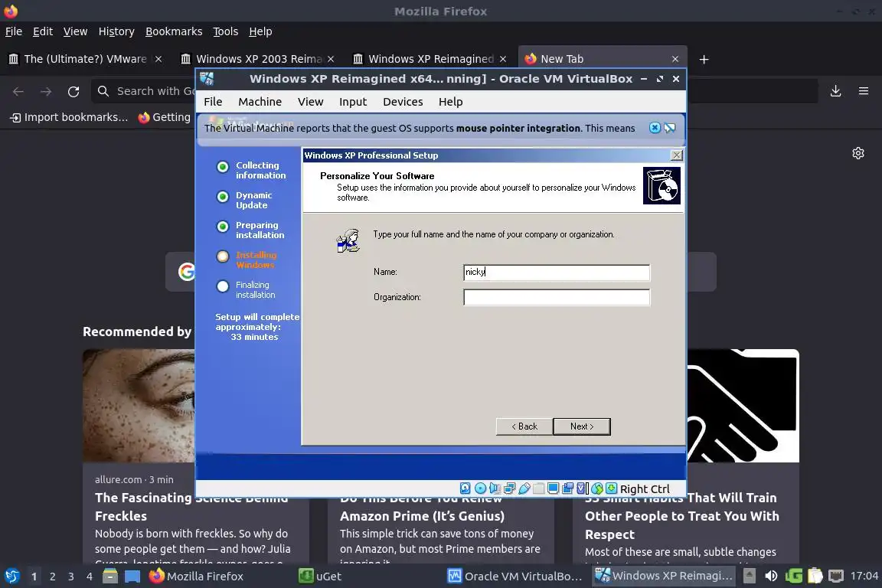Viewport: 882px width, 588px height.
Task: Open Firefox downloads panel
Action: [836, 91]
